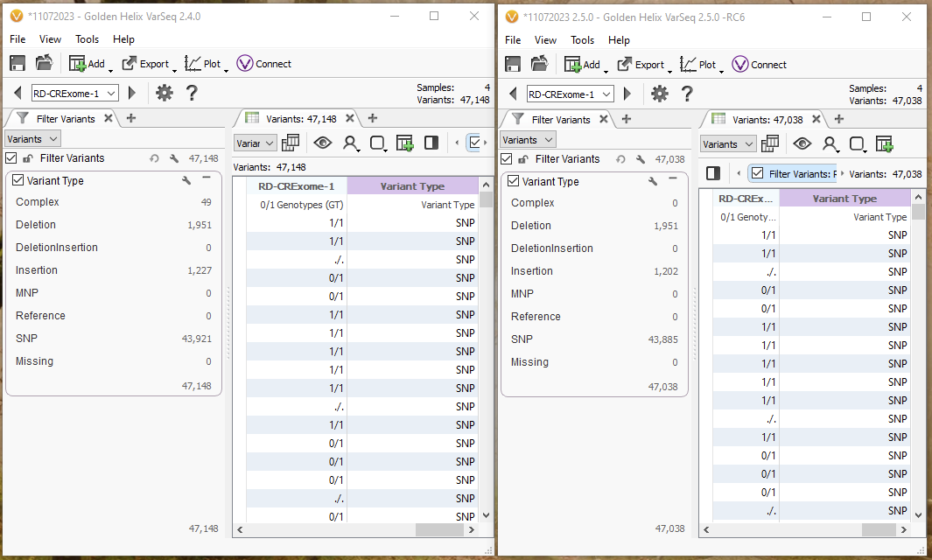Uncheck Filter Variants checkbox in 2.5.0 left panel
This screenshot has height=560, width=932.
click(506, 158)
